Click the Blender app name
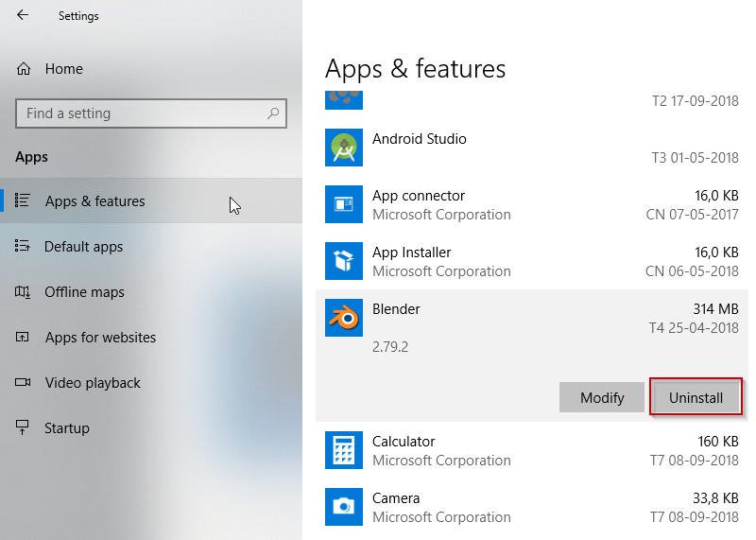The image size is (756, 540). tap(396, 309)
